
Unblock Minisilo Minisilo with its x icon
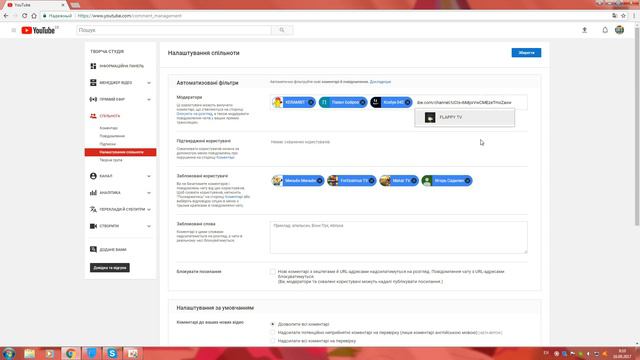click(x=320, y=180)
